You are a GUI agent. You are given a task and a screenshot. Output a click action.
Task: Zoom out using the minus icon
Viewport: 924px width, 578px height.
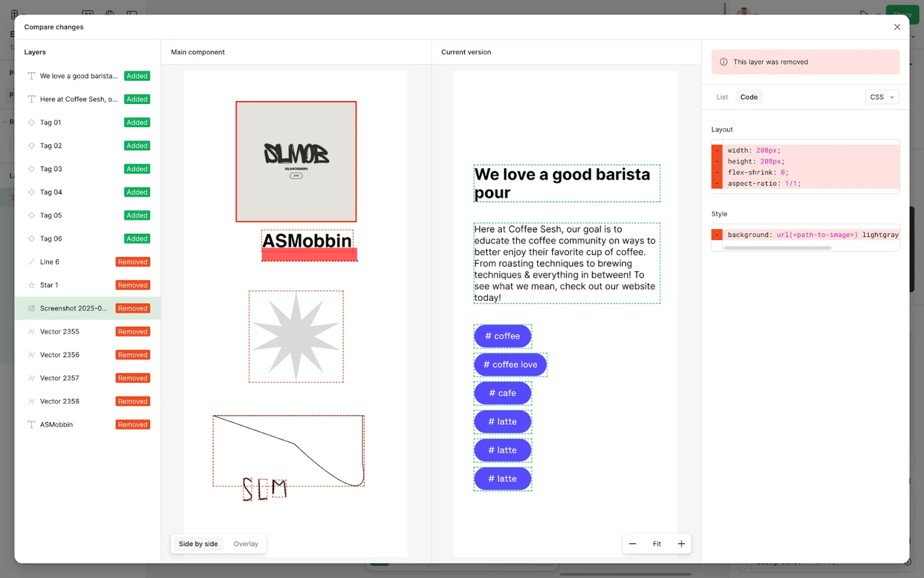[x=632, y=544]
